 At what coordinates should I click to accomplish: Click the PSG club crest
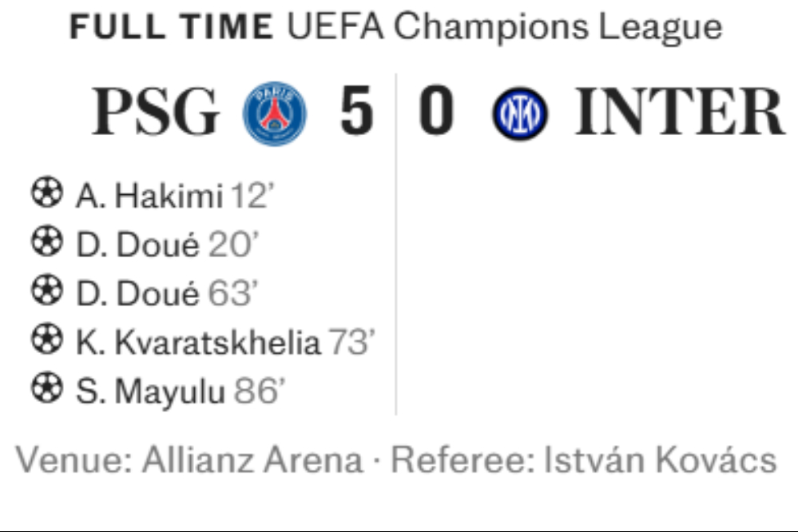pos(275,113)
